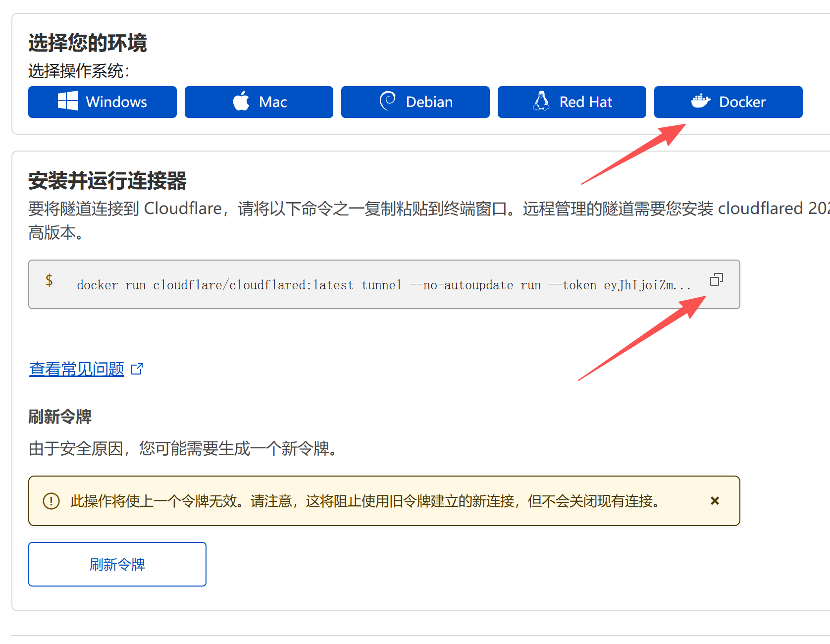This screenshot has width=830, height=644.
Task: Dismiss the token warning banner
Action: pos(715,501)
